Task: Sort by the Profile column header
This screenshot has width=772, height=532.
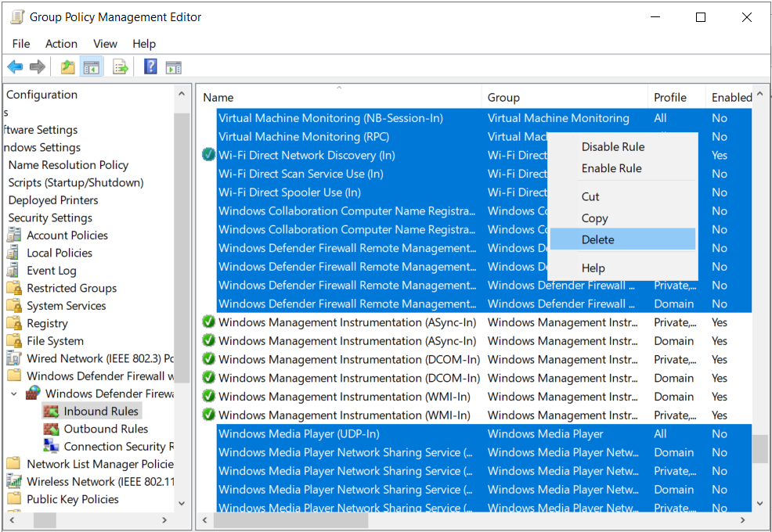Action: click(676, 98)
